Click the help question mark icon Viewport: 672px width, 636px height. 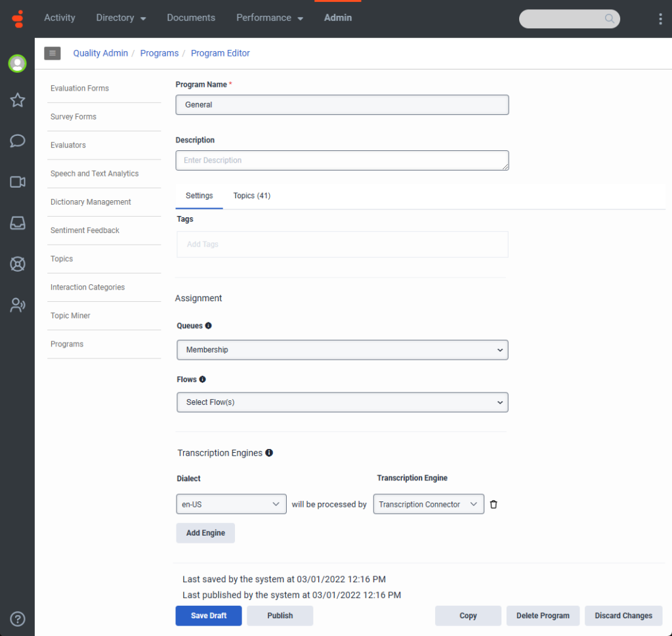coord(17,619)
